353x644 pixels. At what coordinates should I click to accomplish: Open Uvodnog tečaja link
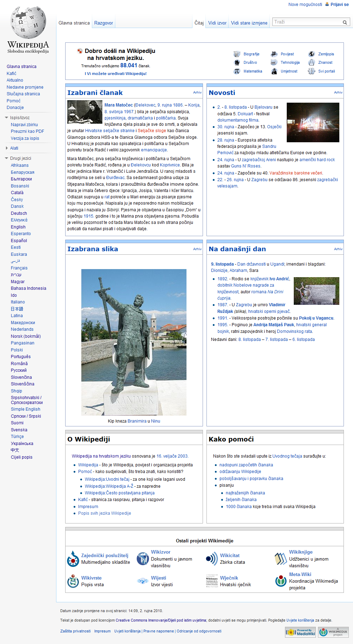click(x=287, y=456)
